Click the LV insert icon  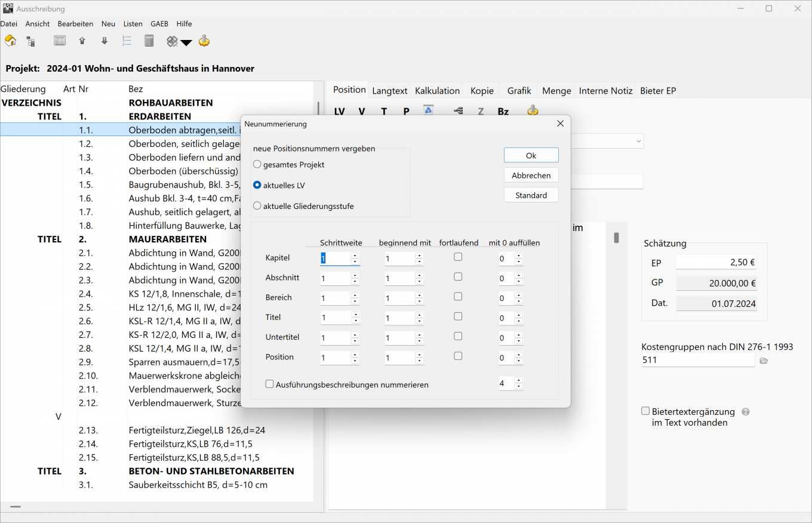pos(339,111)
